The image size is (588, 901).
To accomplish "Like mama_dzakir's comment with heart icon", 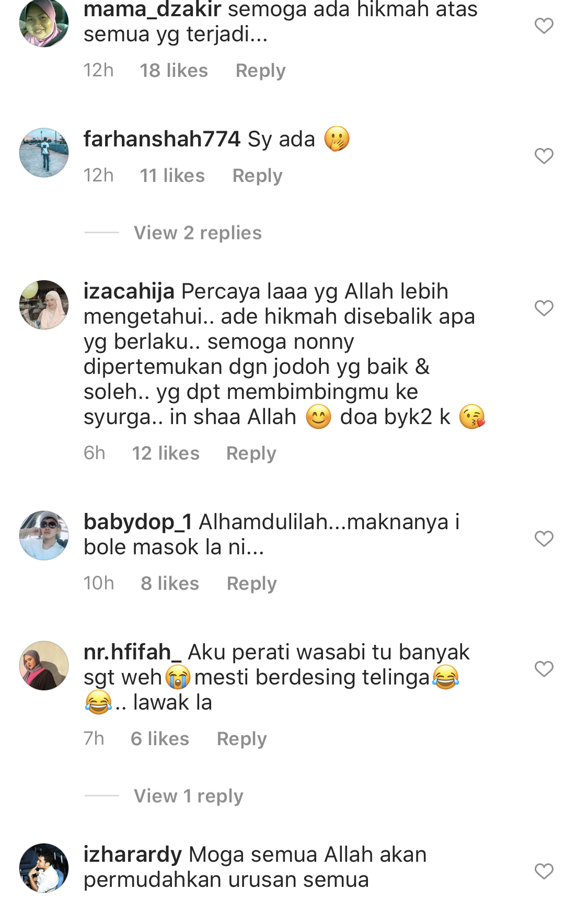I will click(x=544, y=26).
